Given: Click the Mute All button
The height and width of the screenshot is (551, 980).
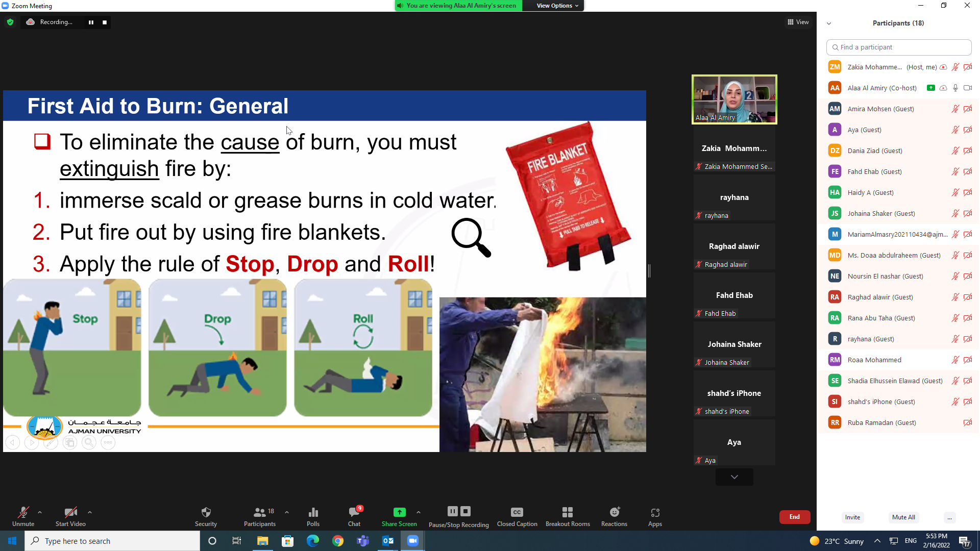Looking at the screenshot, I should (x=903, y=517).
